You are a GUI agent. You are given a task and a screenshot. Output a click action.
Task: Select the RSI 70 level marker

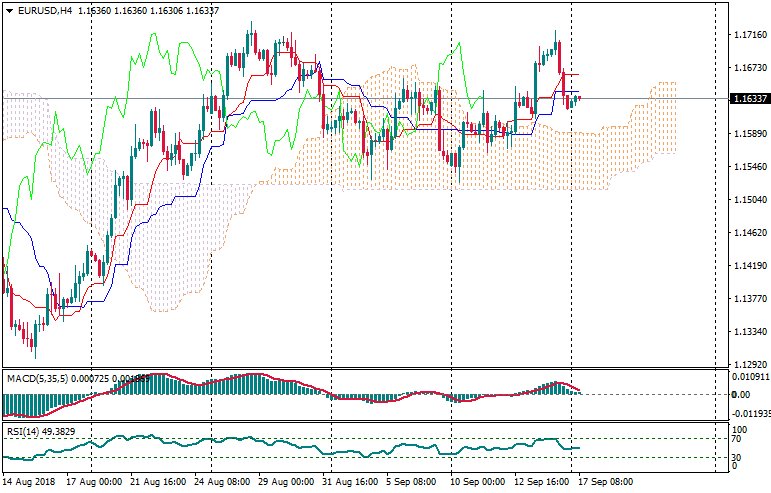click(x=736, y=438)
